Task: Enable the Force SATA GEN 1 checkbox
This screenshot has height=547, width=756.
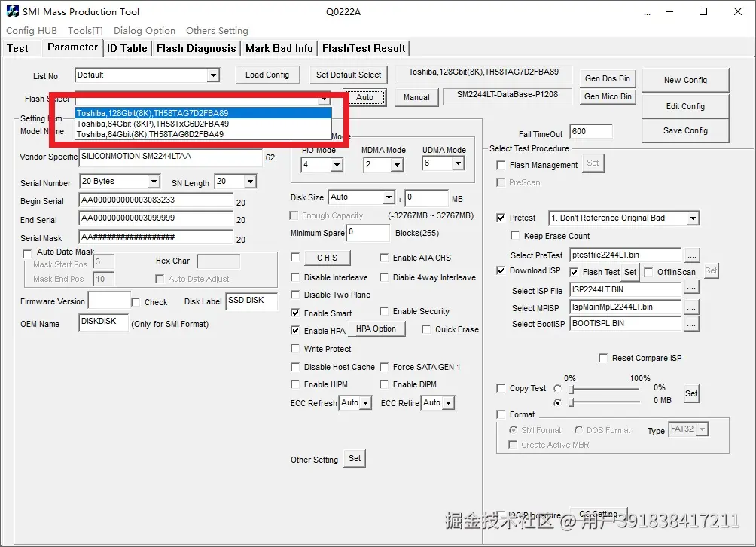Action: pyautogui.click(x=384, y=367)
